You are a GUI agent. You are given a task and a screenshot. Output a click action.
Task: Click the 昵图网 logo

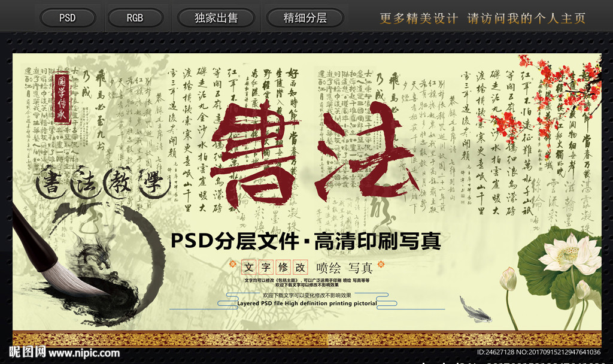click(28, 352)
